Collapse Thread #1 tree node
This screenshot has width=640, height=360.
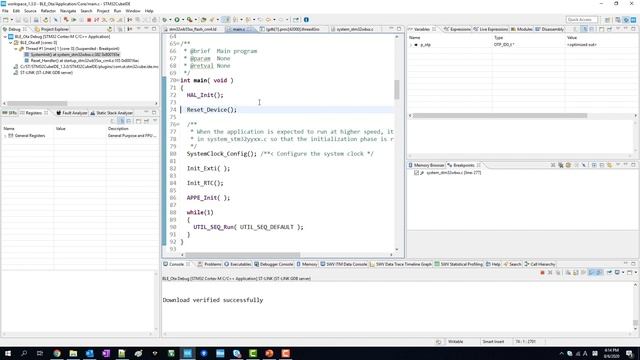pyautogui.click(x=16, y=49)
